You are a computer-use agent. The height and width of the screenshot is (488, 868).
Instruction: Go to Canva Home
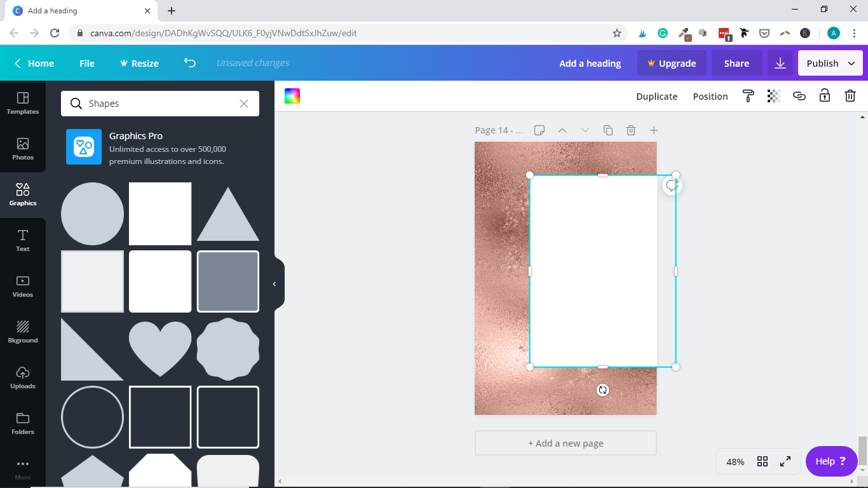tap(34, 63)
